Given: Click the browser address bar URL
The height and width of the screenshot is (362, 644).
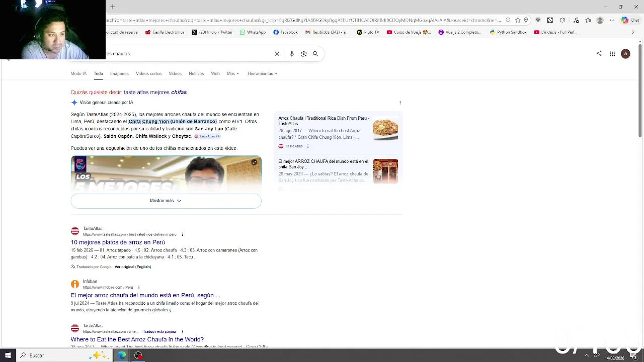Looking at the screenshot, I should click(303, 20).
